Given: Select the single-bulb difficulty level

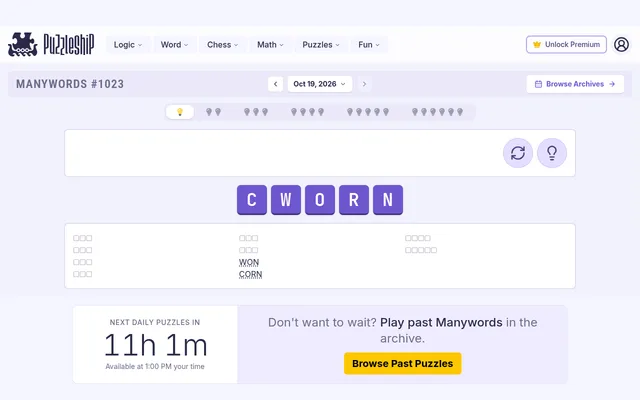Looking at the screenshot, I should [x=180, y=112].
